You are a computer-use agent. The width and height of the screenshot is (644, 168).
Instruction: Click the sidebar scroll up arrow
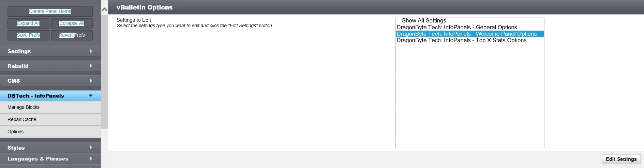pyautogui.click(x=105, y=10)
